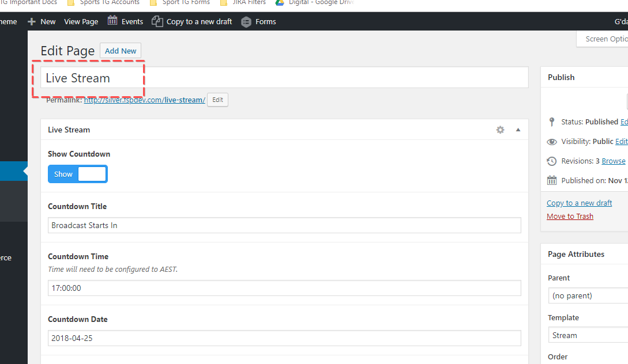Open the Forms icon in admin bar
Screen dimensions: 628x364
coord(246,22)
